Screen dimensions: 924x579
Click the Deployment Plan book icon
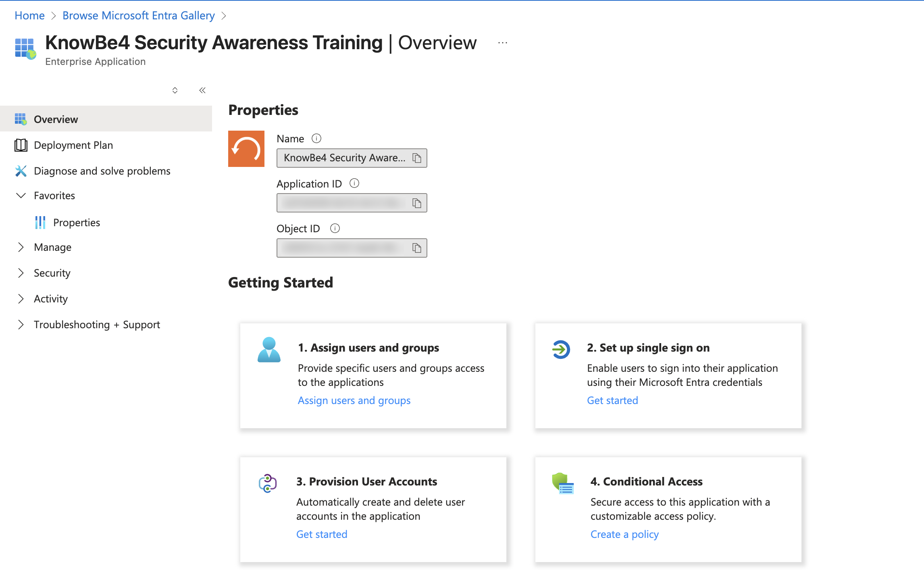click(21, 145)
